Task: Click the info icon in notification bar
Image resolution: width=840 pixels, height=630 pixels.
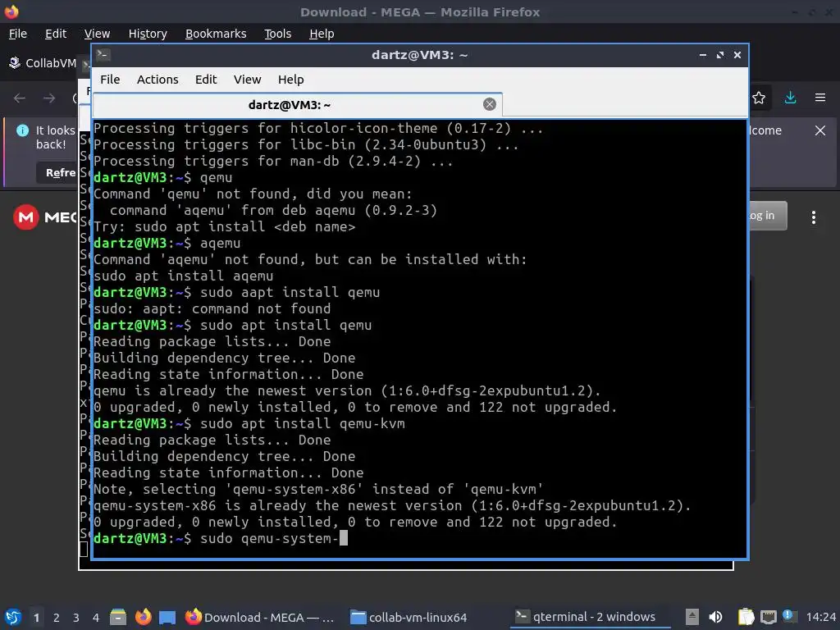Action: point(22,130)
